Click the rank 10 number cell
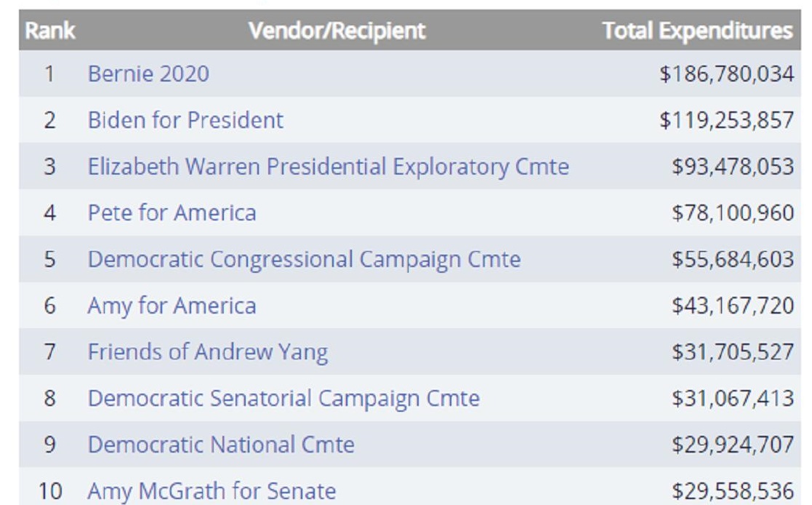This screenshot has width=812, height=505. click(50, 491)
